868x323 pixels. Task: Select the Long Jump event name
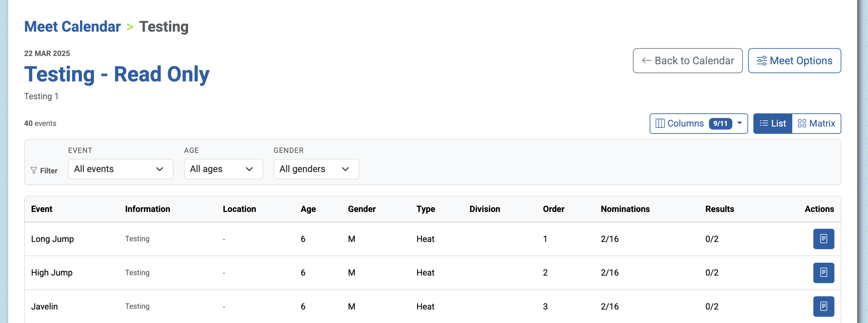(x=52, y=239)
